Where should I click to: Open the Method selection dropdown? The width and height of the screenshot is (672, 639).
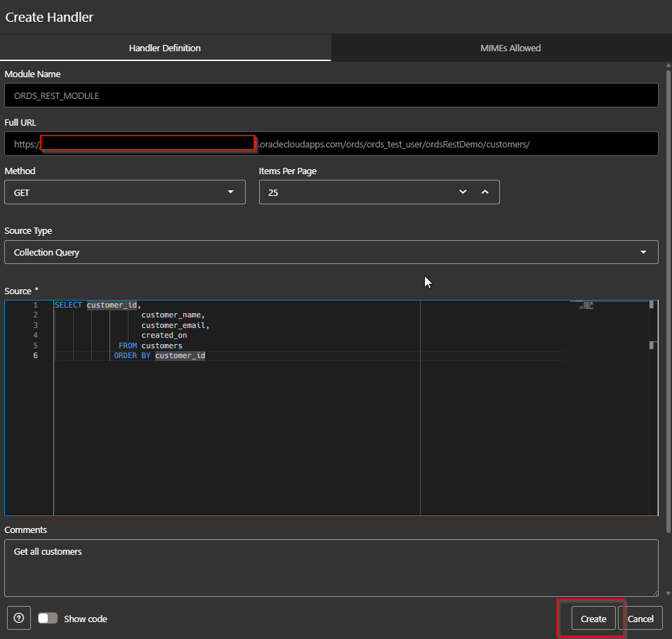click(125, 192)
